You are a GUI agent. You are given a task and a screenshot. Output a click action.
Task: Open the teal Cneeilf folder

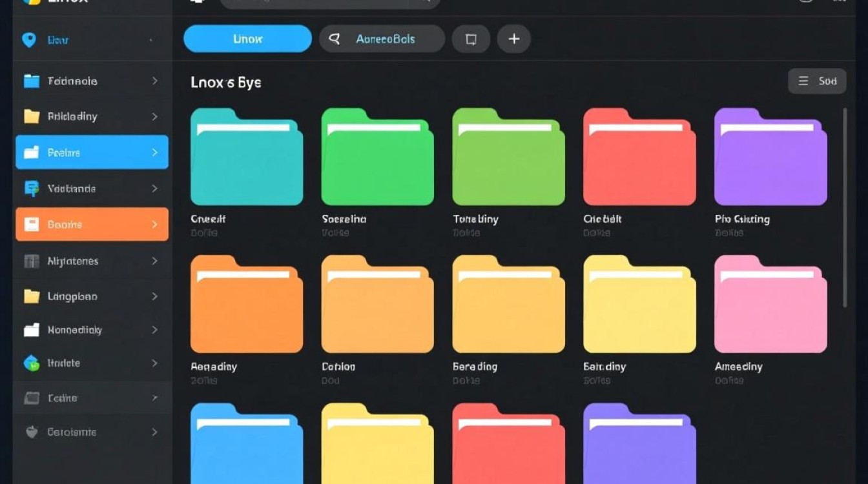pos(246,157)
